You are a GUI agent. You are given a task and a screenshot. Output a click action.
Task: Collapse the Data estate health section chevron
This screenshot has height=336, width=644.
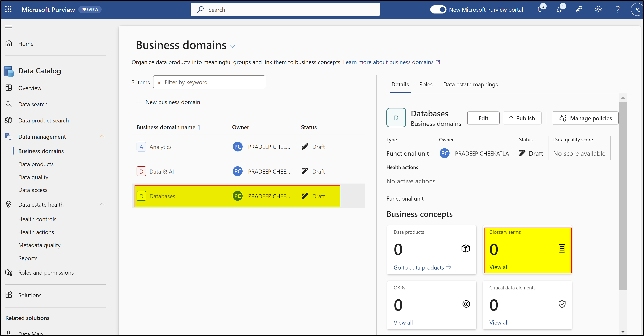[x=102, y=204]
